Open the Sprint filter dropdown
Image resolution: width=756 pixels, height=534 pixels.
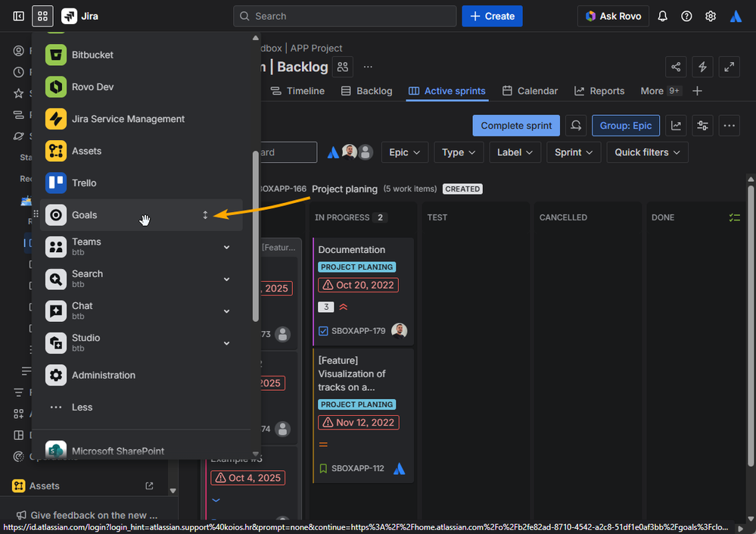click(574, 152)
